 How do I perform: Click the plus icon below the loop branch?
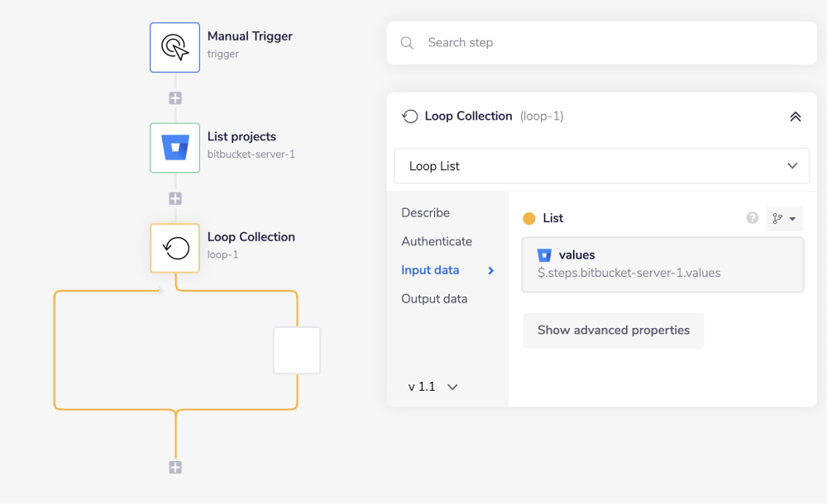174,467
